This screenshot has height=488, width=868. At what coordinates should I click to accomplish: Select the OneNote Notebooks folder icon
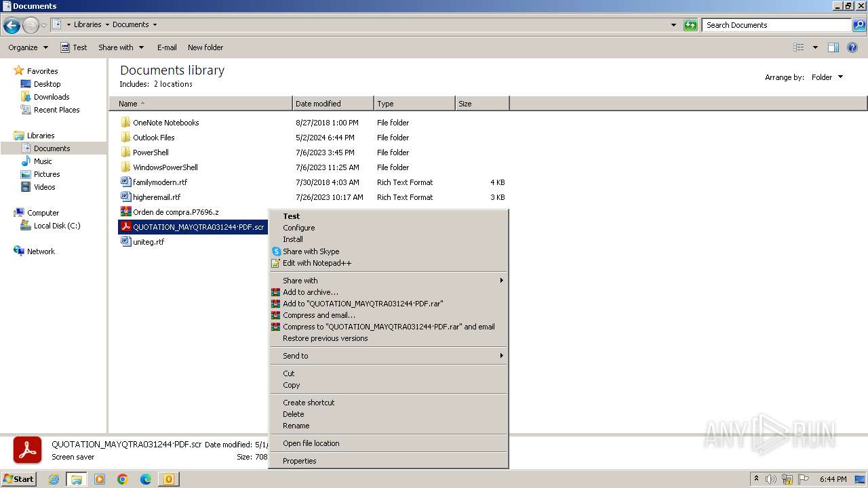point(125,123)
